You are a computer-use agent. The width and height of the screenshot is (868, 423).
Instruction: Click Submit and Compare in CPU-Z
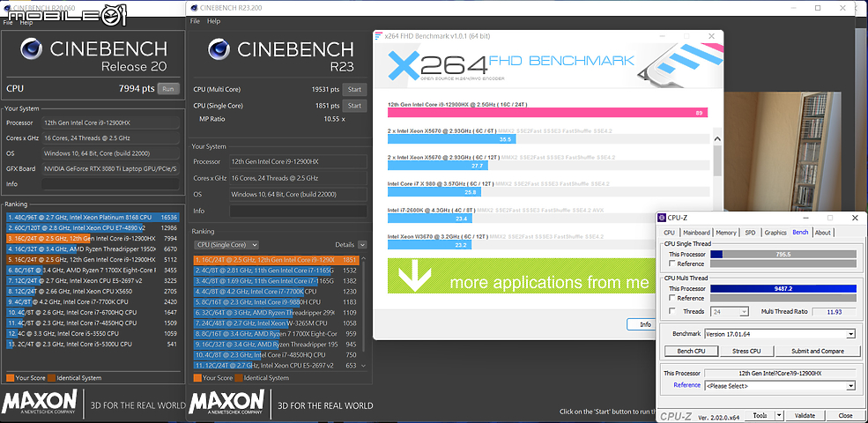click(x=817, y=351)
